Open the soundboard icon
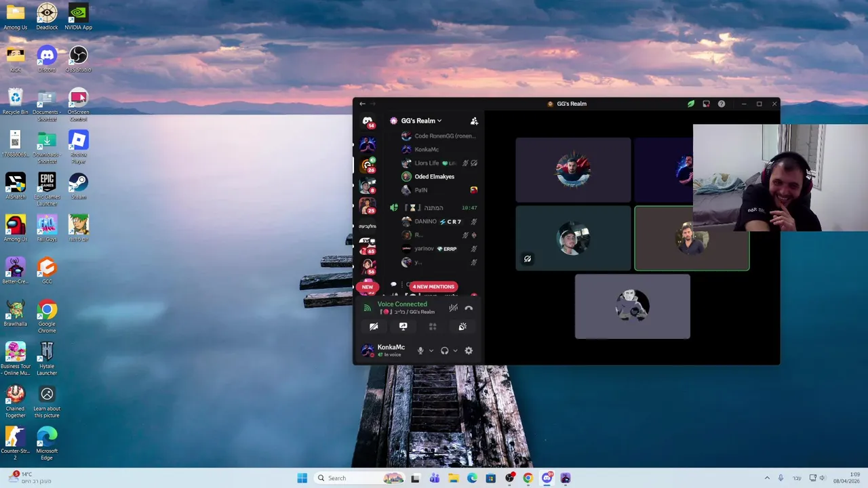868x488 pixels. click(462, 327)
